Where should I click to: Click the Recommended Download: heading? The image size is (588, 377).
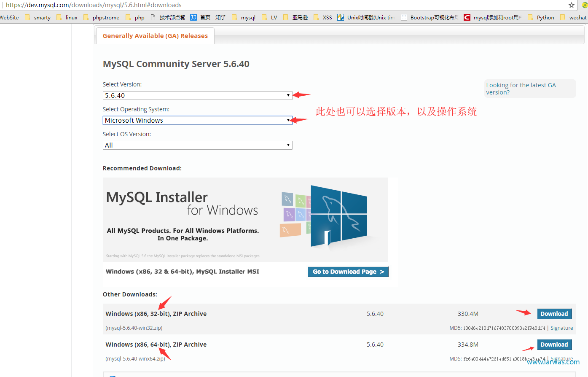click(142, 168)
